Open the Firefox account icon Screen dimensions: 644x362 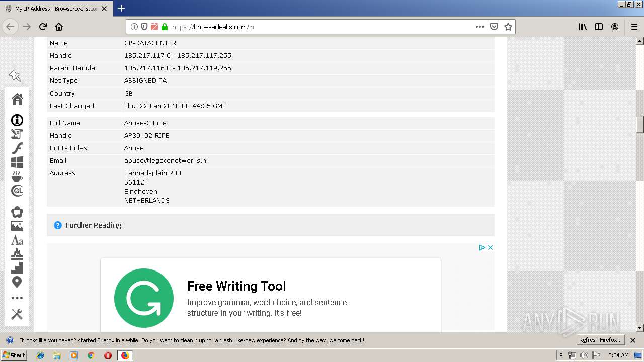point(615,27)
